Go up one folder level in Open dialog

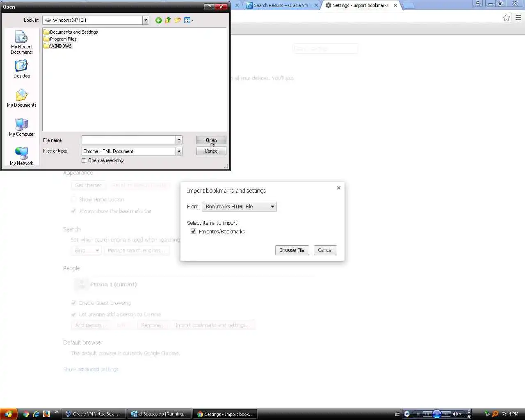coord(168,20)
